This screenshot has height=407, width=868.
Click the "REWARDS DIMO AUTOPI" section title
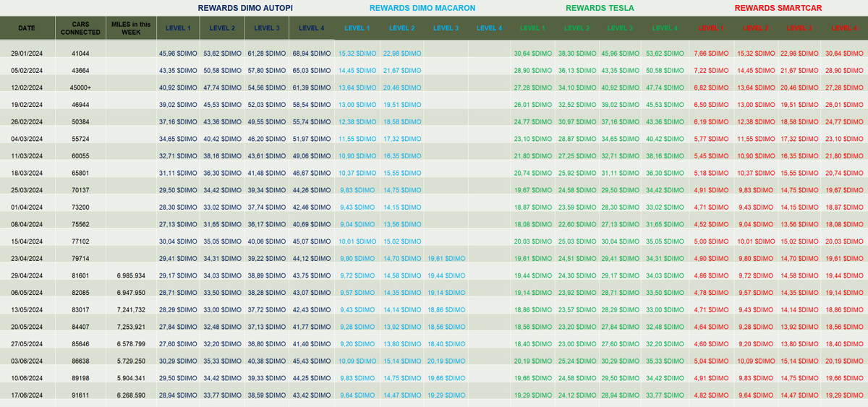(244, 8)
